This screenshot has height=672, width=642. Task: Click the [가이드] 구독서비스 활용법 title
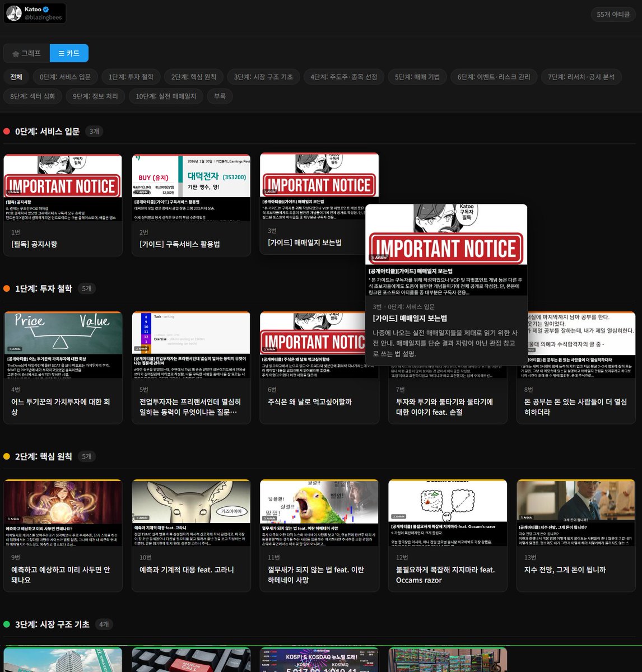179,244
